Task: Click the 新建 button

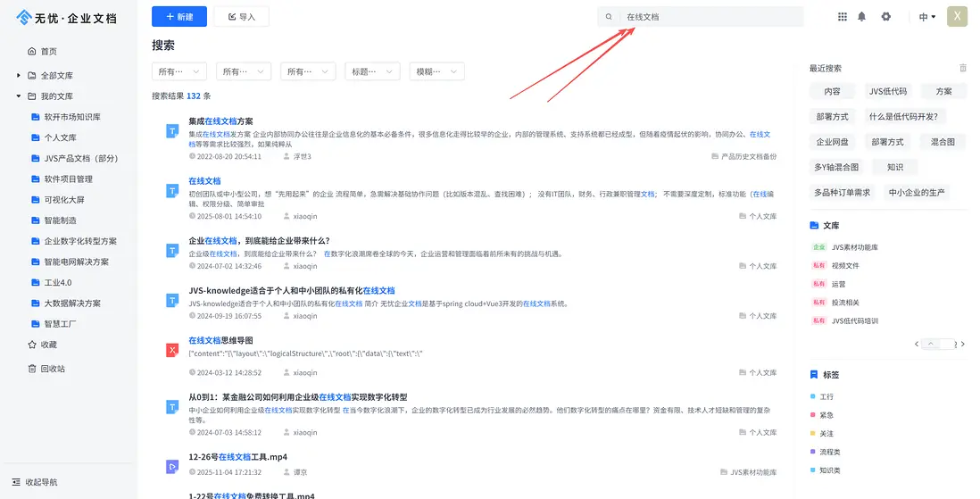Action: click(179, 16)
